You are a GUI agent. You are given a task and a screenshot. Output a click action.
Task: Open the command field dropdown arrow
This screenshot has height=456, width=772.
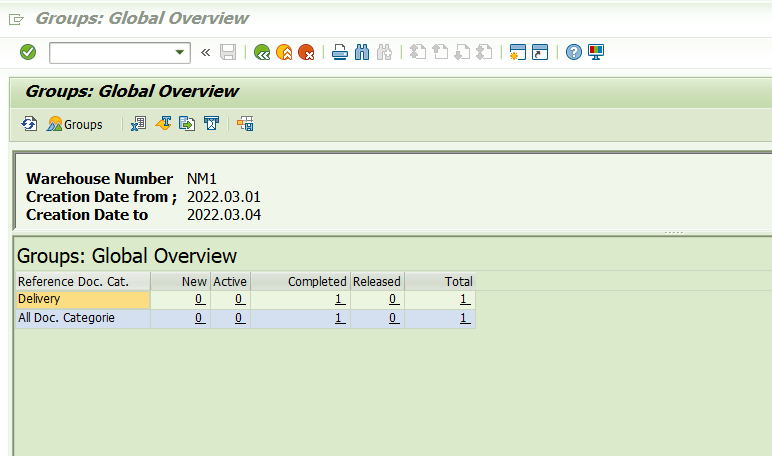180,52
